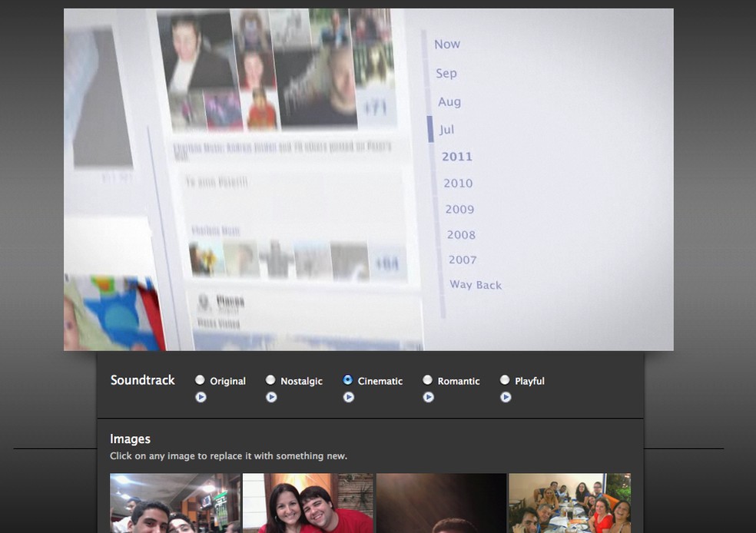
Task: Select the Original soundtrack option
Action: pyautogui.click(x=201, y=379)
